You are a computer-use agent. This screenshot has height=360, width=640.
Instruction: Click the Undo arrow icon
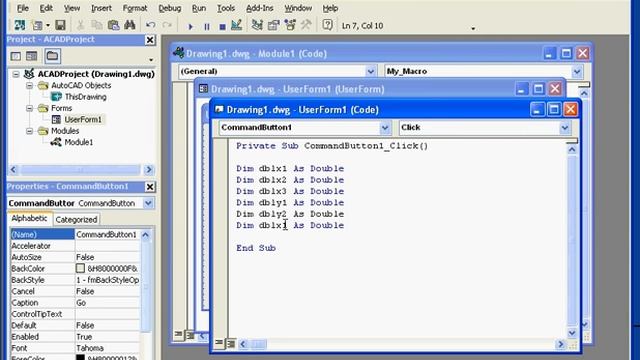(151, 25)
